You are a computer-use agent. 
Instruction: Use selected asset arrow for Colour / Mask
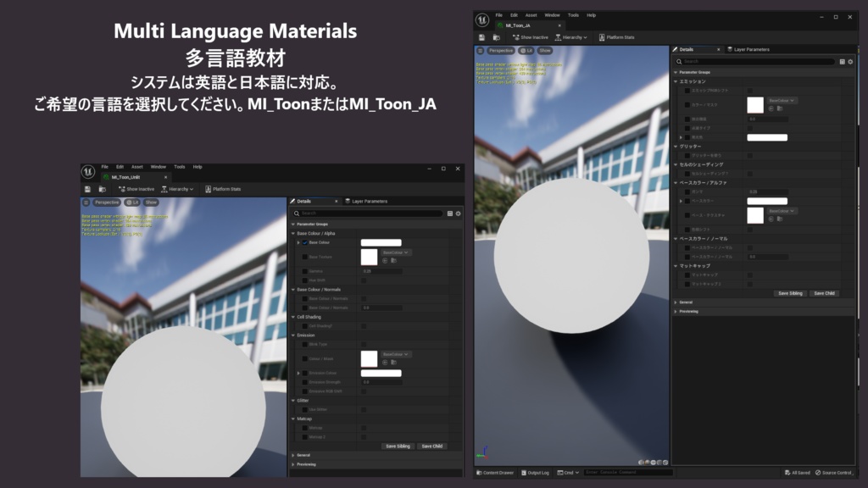click(386, 363)
